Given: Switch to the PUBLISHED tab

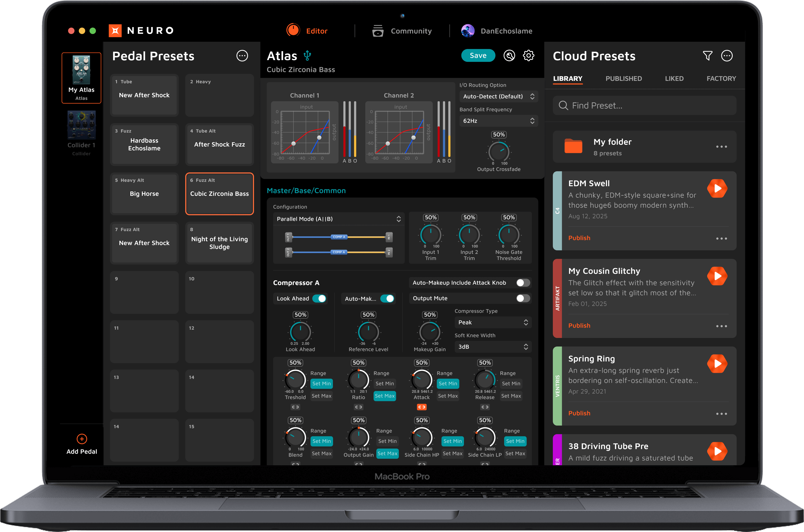Looking at the screenshot, I should pos(623,79).
